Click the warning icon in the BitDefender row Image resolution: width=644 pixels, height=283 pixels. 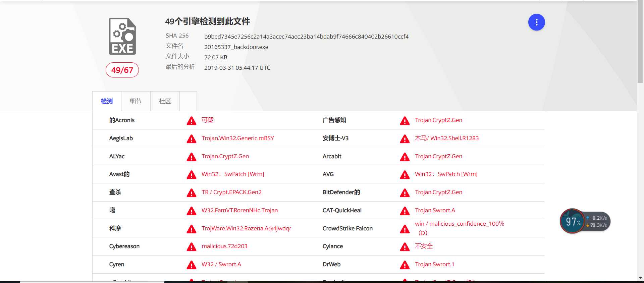click(x=405, y=193)
